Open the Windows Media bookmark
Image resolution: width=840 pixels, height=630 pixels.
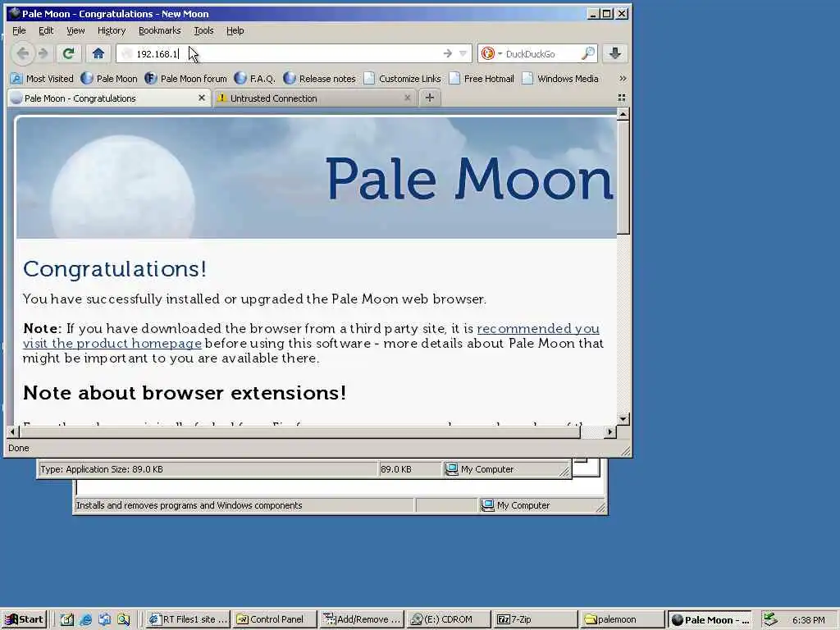pyautogui.click(x=560, y=78)
